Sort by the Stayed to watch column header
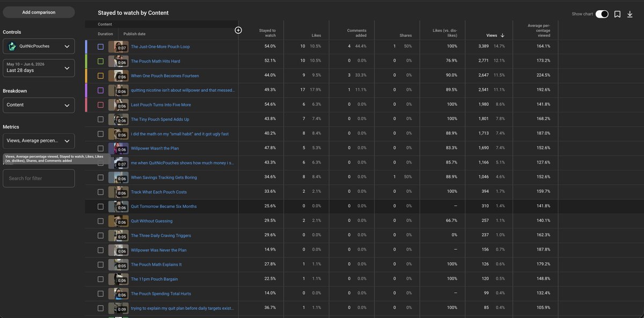The width and height of the screenshot is (644, 318). tap(267, 33)
